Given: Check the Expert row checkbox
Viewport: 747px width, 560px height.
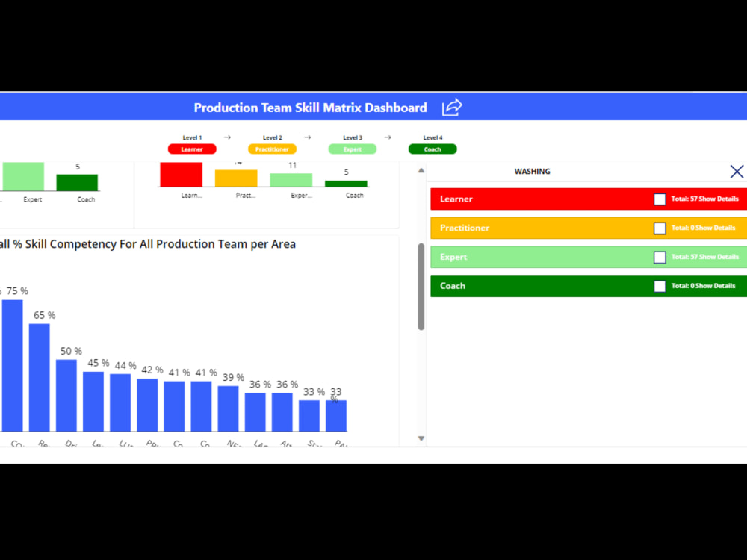Looking at the screenshot, I should pyautogui.click(x=660, y=257).
